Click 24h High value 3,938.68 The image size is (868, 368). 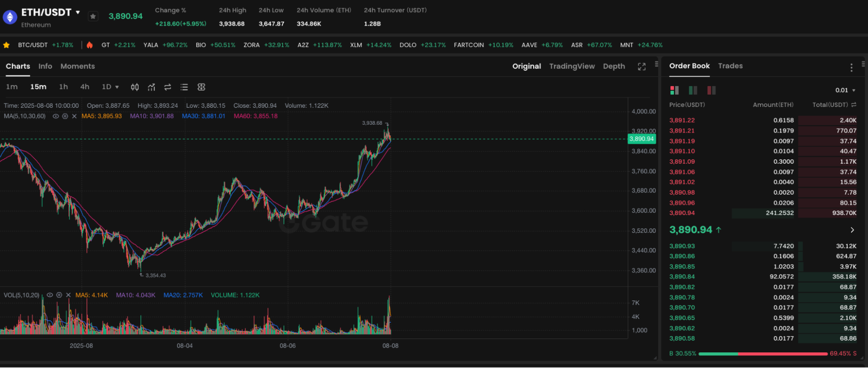(x=231, y=24)
